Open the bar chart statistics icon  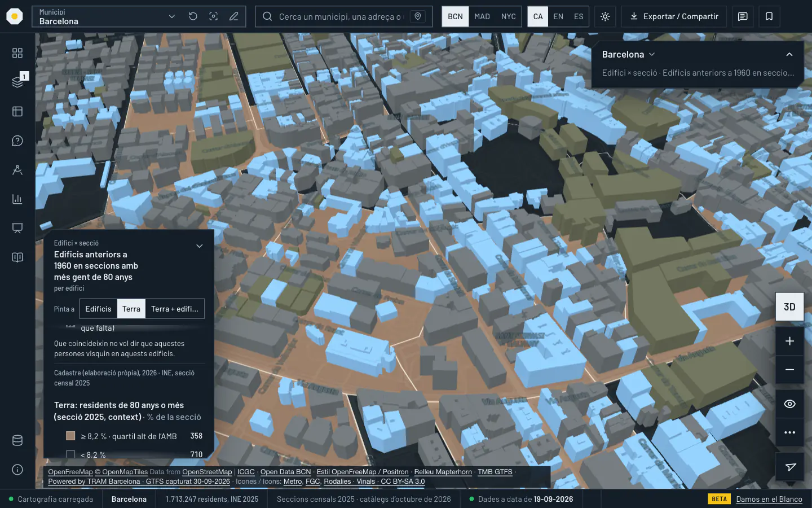point(17,199)
